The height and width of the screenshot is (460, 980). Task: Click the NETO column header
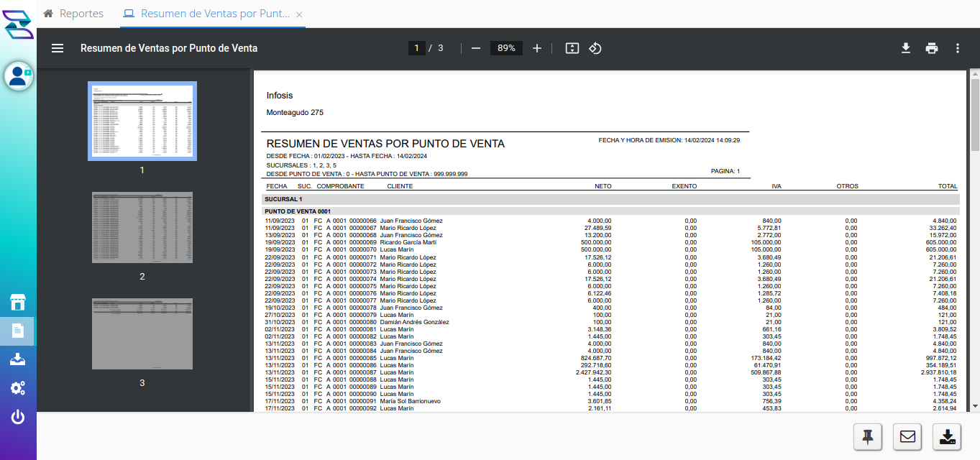(603, 186)
